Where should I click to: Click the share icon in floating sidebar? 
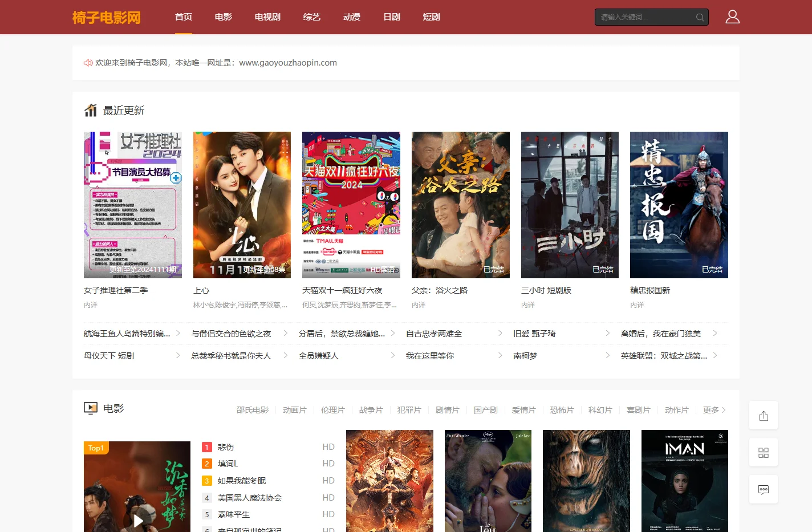click(764, 416)
